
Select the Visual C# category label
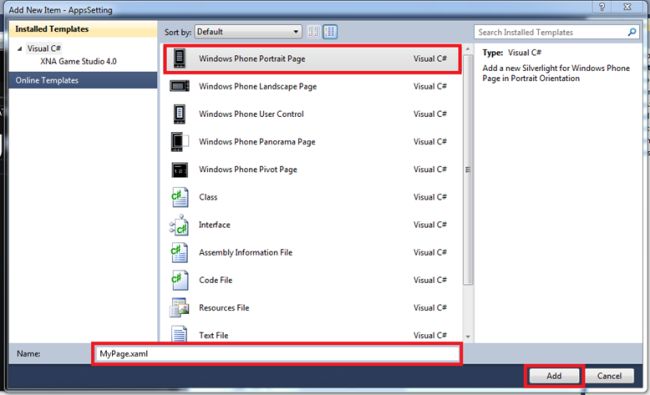tap(44, 48)
